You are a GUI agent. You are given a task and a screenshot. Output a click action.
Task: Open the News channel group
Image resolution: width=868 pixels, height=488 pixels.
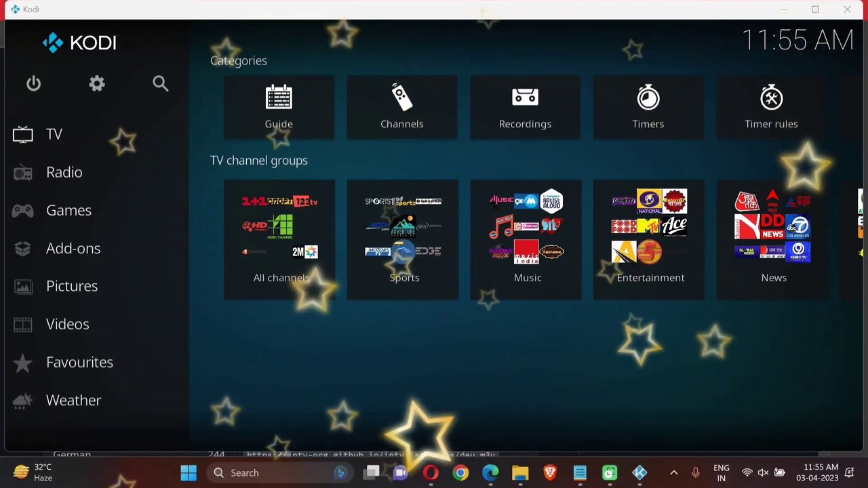pos(772,239)
